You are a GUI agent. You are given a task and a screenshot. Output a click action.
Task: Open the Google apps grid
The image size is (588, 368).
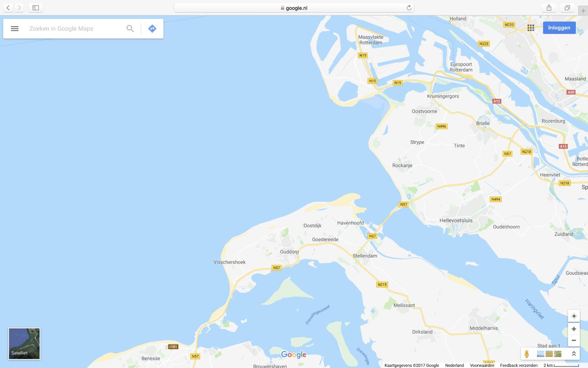tap(531, 28)
